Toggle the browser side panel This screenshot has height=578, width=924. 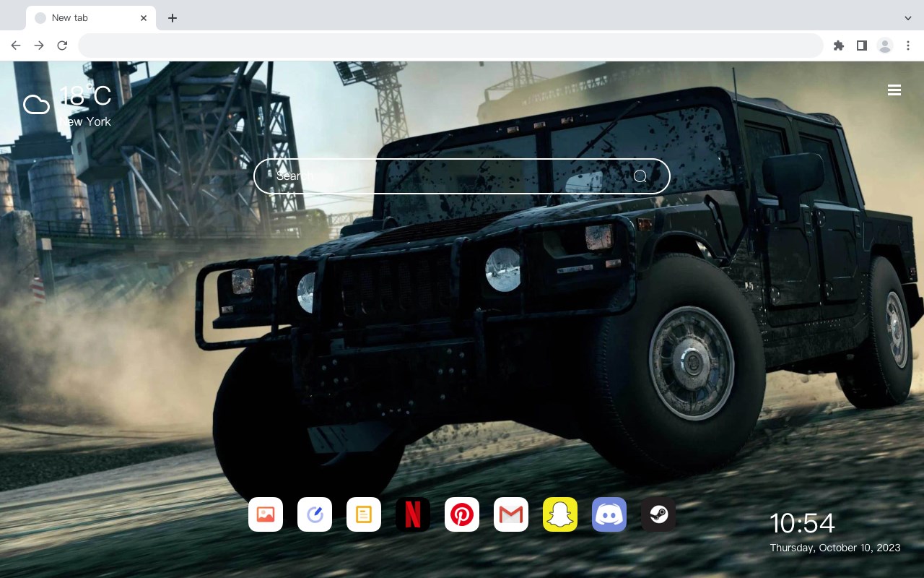[x=861, y=46]
